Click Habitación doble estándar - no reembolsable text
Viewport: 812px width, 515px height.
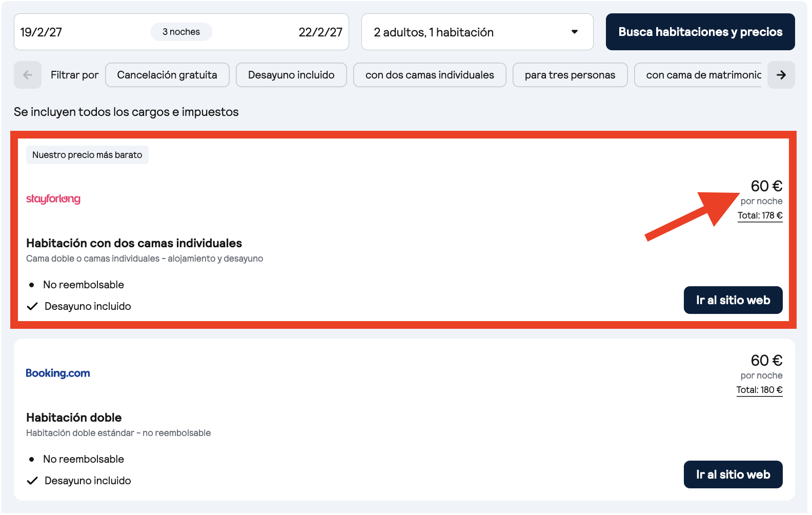[x=118, y=433]
